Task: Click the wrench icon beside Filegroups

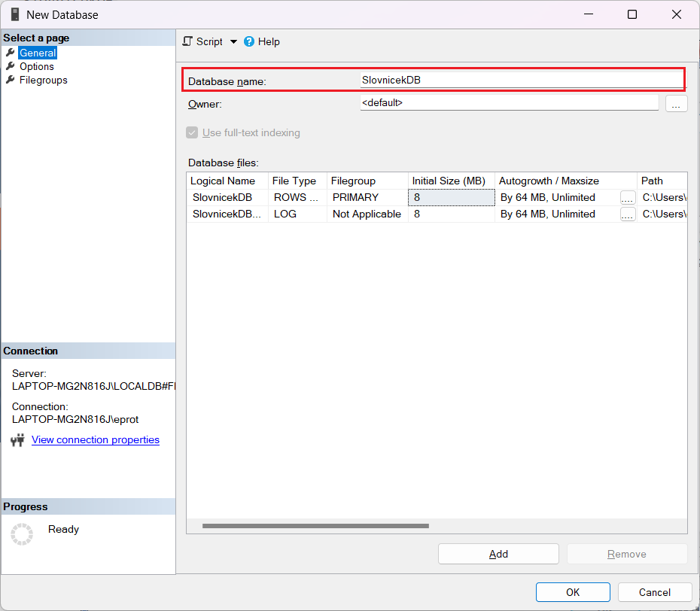Action: point(11,80)
